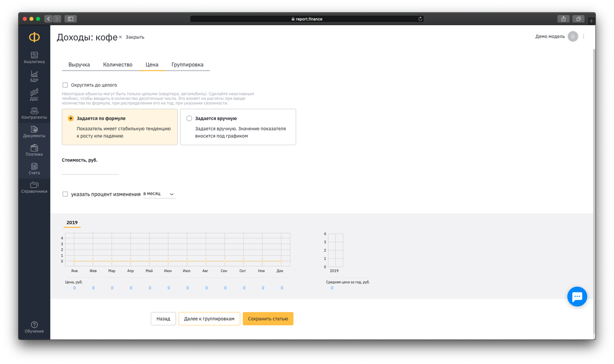Go to Контрагенты in sidebar
This screenshot has height=364, width=614.
pos(34,113)
